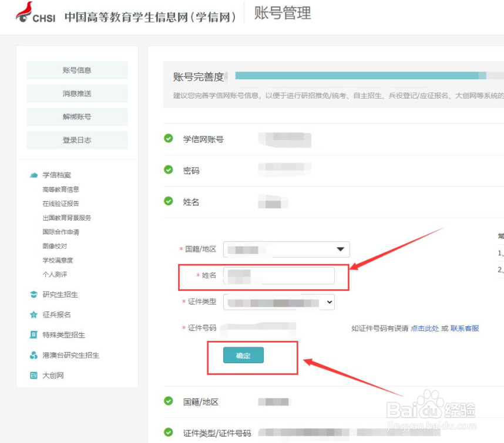504x443 pixels.
Task: Select 研究生招生 in the sidebar
Action: point(61,295)
